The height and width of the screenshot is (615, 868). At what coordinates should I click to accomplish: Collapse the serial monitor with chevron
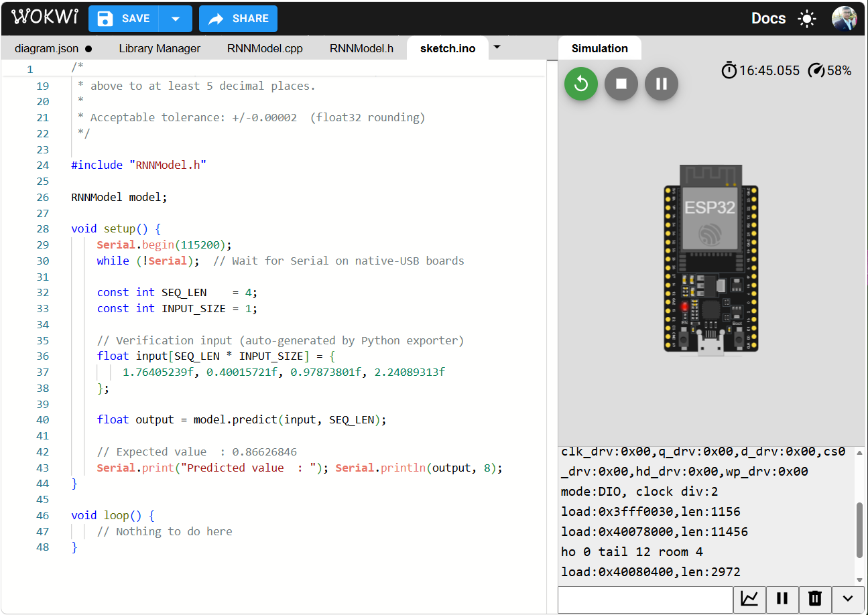tap(848, 599)
